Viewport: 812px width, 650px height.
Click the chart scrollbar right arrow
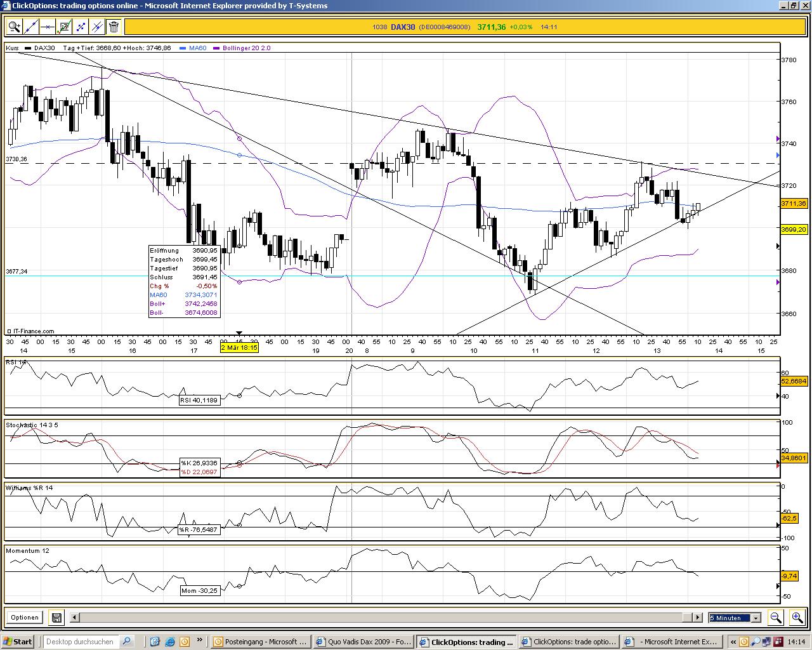pyautogui.click(x=698, y=617)
